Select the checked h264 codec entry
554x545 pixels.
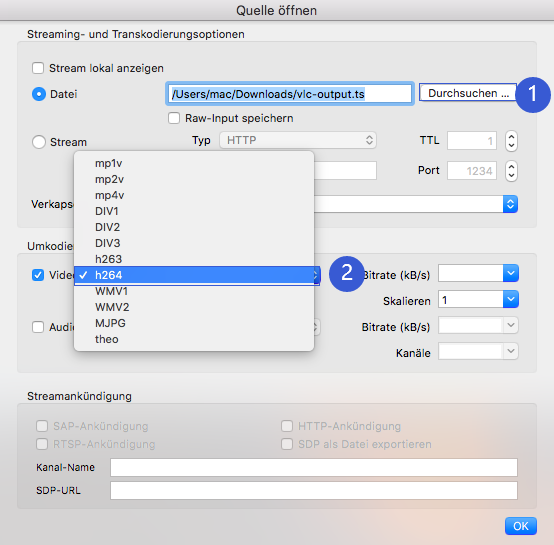pyautogui.click(x=194, y=275)
